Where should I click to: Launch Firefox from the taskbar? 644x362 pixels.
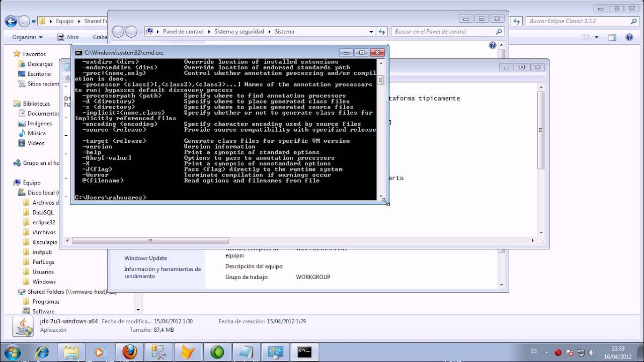pyautogui.click(x=129, y=352)
